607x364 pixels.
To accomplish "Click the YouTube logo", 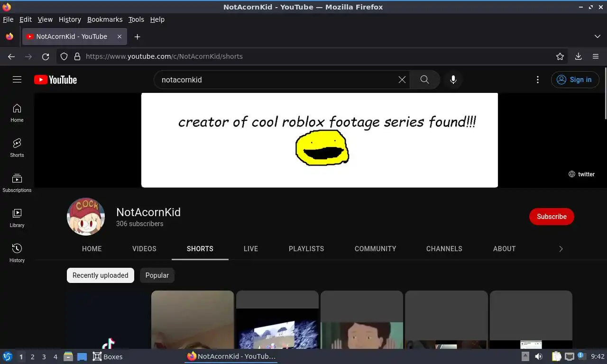I will tap(55, 80).
